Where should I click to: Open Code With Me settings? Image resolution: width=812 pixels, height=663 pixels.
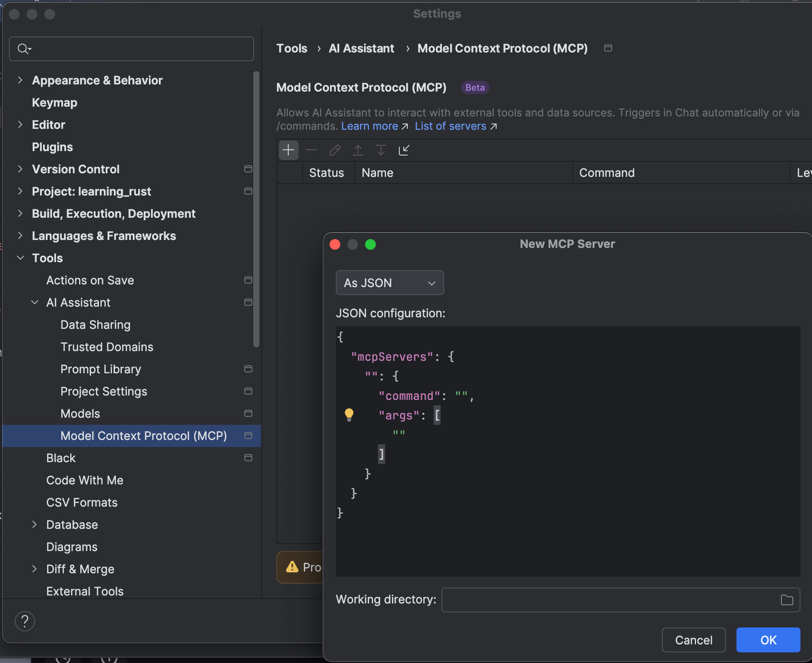tap(85, 480)
